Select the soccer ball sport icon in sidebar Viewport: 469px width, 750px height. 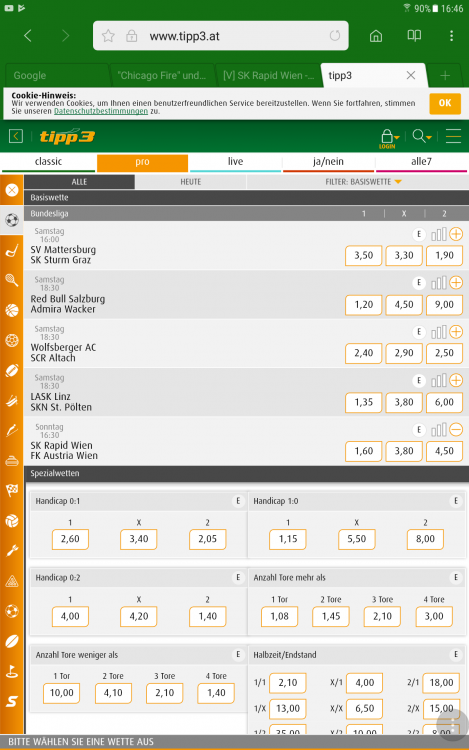pyautogui.click(x=12, y=220)
